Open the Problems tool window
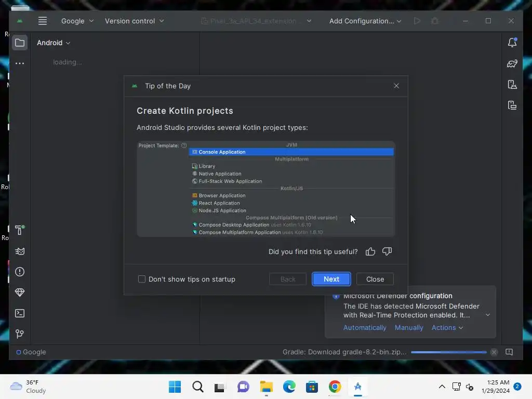The width and height of the screenshot is (532, 399). (x=20, y=272)
